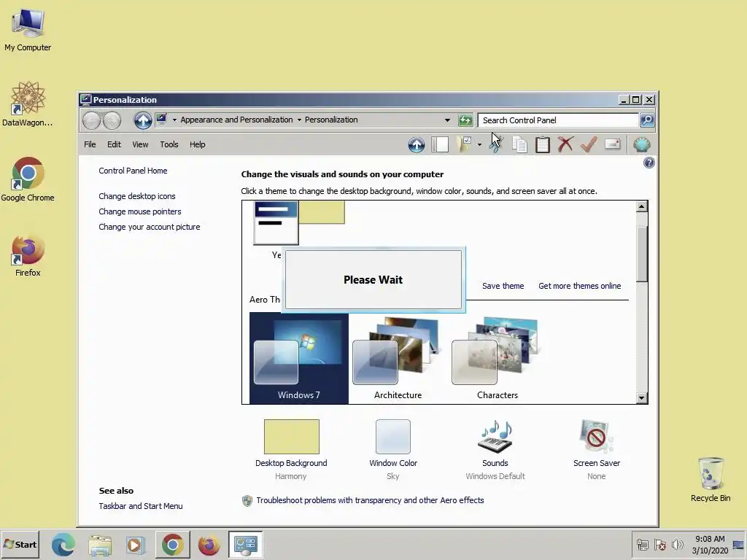Click the shell globe toolbar icon
Screen dimensions: 747x560
click(x=642, y=145)
